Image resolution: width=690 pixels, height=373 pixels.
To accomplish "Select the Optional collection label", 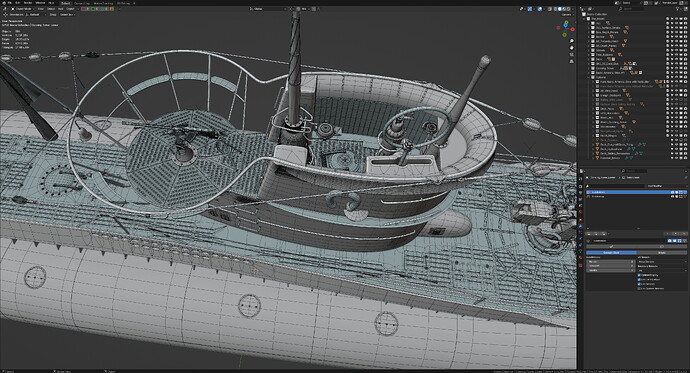I will [x=601, y=77].
